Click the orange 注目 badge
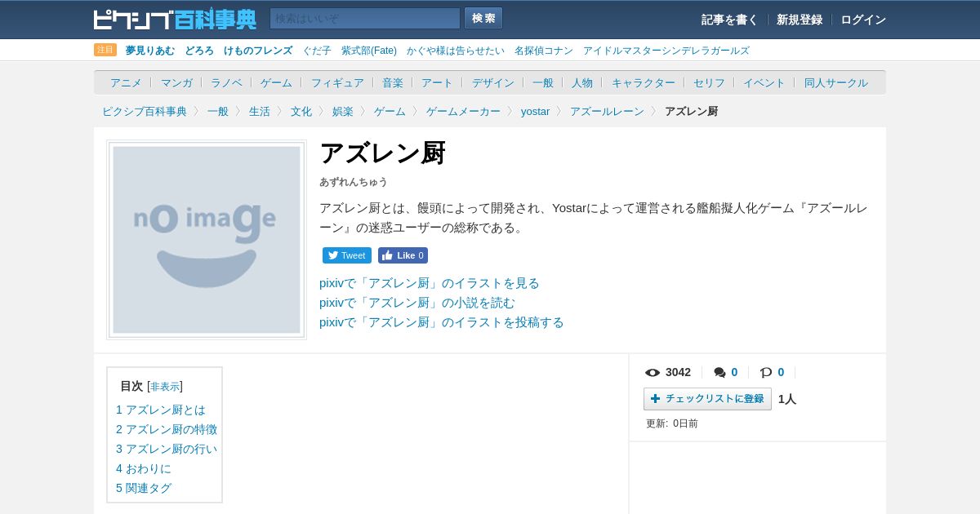The image size is (980, 514). coord(105,50)
